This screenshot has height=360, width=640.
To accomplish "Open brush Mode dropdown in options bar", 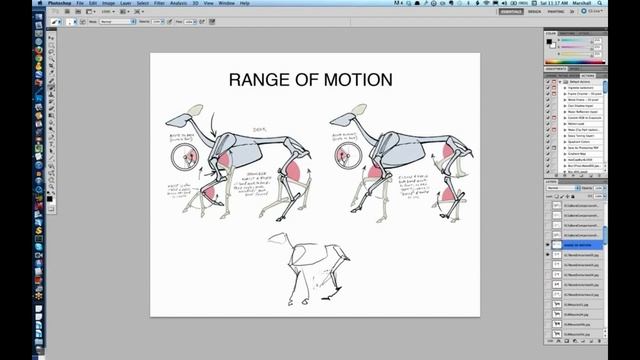I will [x=118, y=22].
